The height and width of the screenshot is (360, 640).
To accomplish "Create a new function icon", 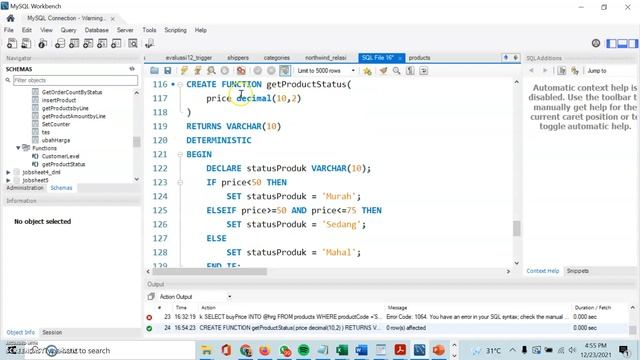I will (x=116, y=43).
